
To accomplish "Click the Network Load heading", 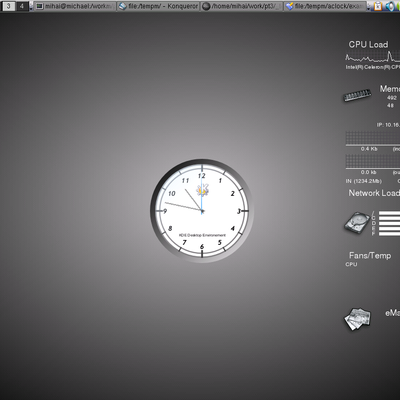I will click(374, 193).
